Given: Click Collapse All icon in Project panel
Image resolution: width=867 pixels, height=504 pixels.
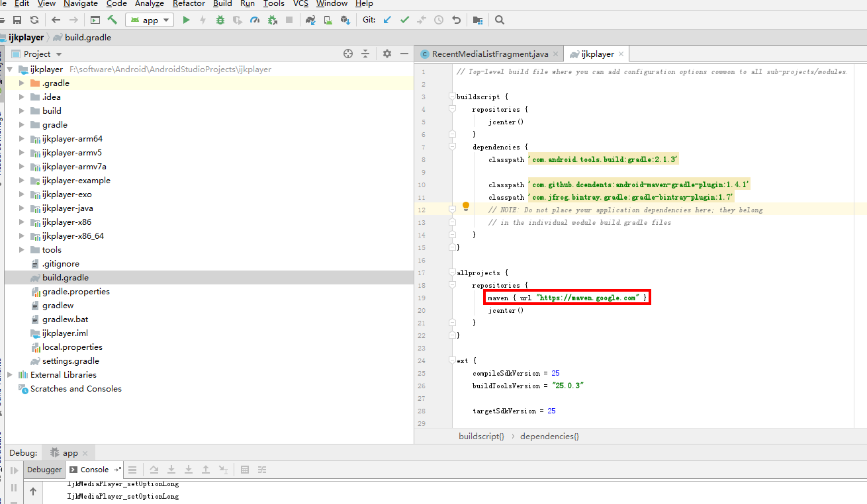Looking at the screenshot, I should (365, 54).
